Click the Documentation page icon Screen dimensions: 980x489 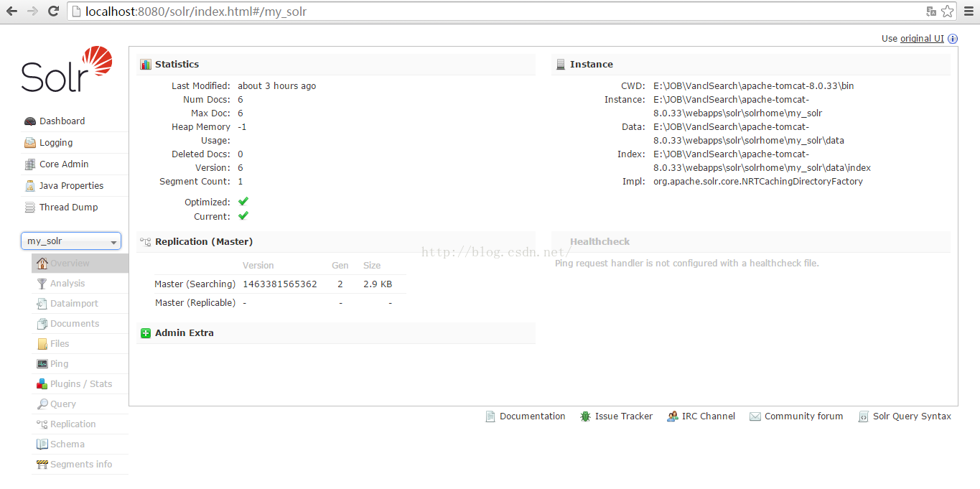[x=490, y=416]
